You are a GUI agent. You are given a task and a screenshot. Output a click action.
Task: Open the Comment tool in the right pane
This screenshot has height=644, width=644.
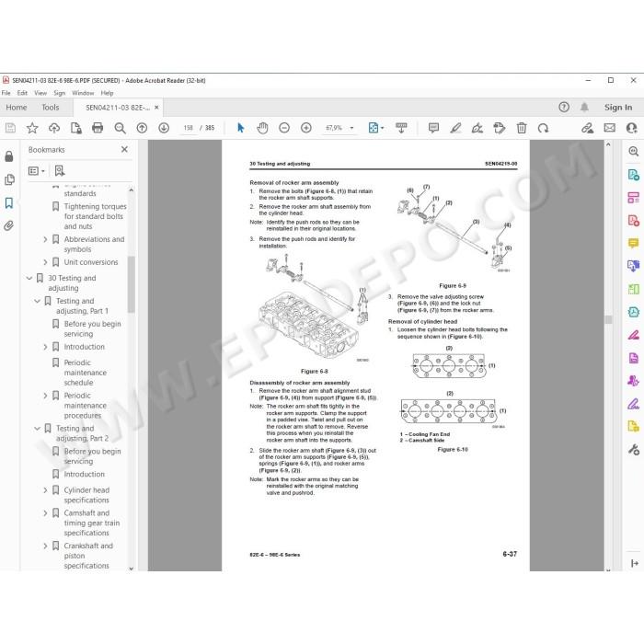point(633,243)
